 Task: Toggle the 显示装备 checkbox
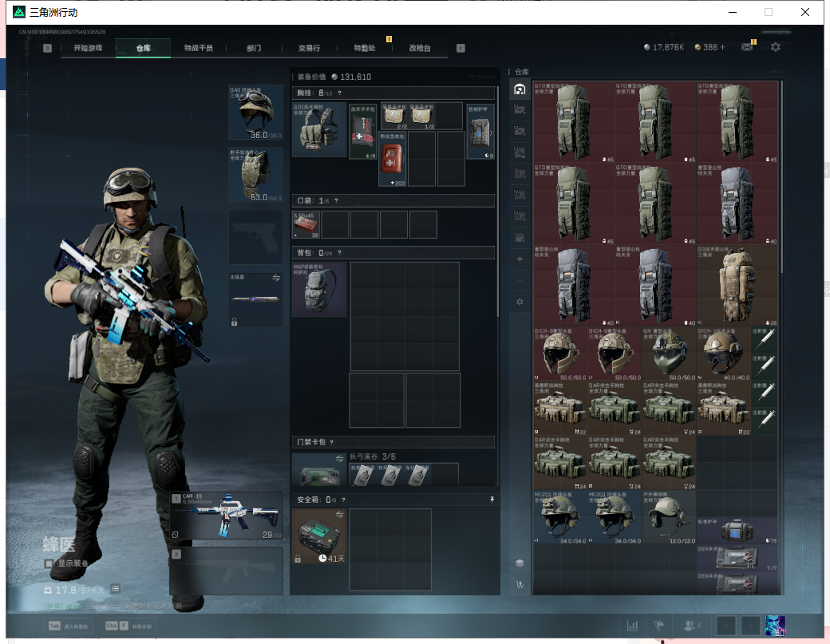(49, 563)
